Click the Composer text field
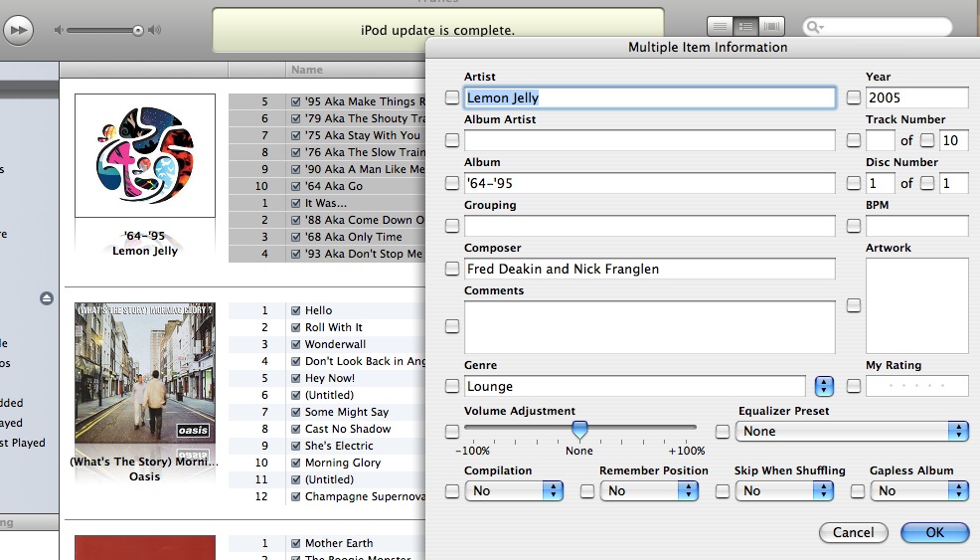Viewport: 980px width, 560px height. point(649,269)
